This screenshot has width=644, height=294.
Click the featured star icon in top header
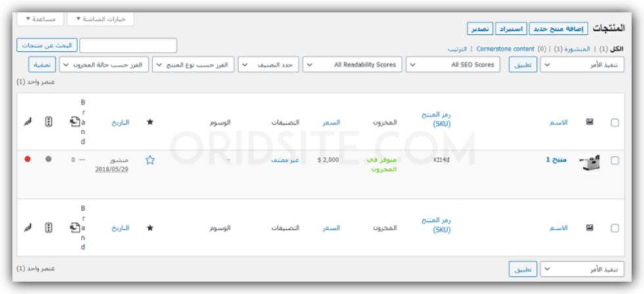(x=150, y=122)
